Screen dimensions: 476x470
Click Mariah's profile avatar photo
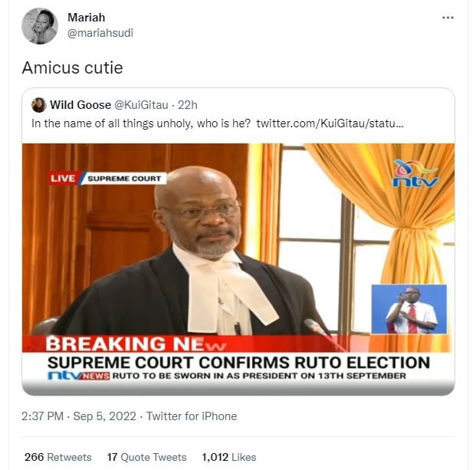tap(39, 26)
